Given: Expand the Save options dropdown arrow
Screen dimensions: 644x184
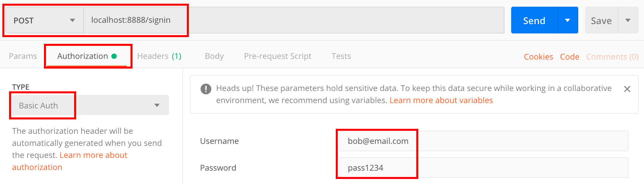Looking at the screenshot, I should click(x=628, y=20).
